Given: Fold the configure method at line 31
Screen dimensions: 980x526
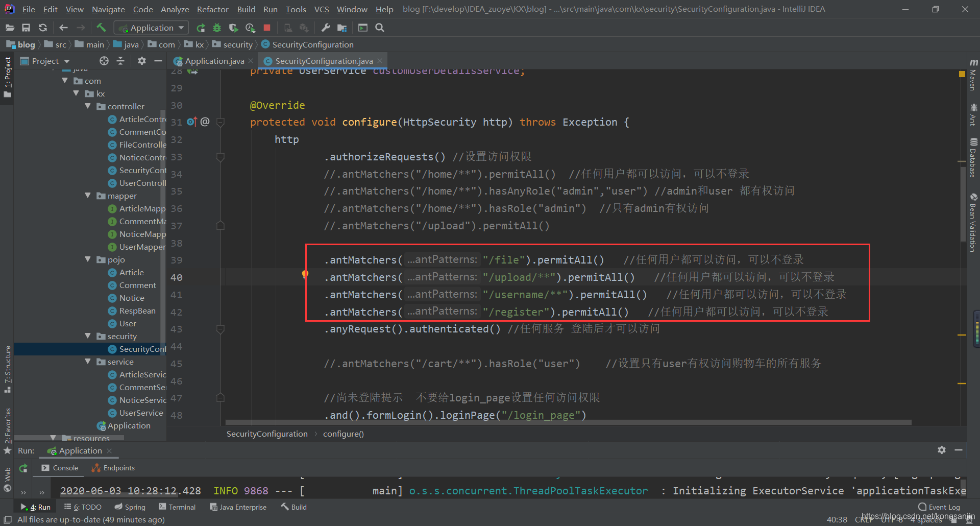Looking at the screenshot, I should pyautogui.click(x=220, y=122).
